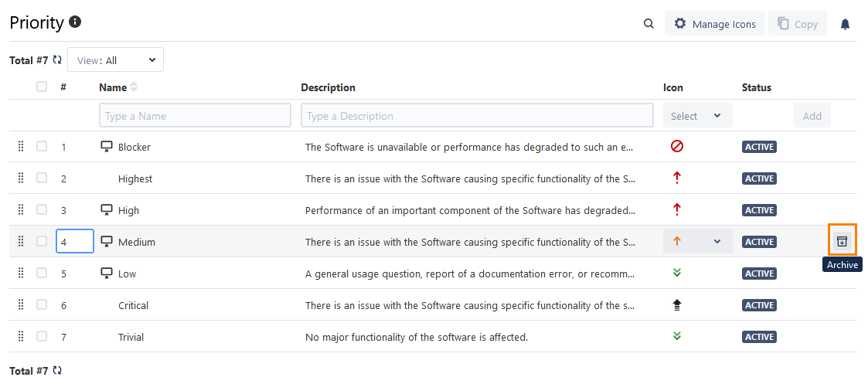868x384 pixels.
Task: Click the Copy button
Action: coord(797,24)
